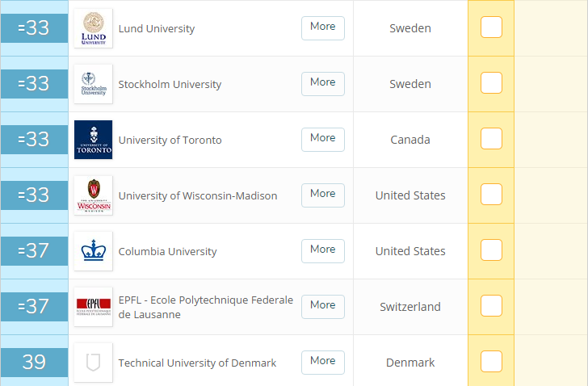Click the University of Toronto logo

[x=93, y=140]
